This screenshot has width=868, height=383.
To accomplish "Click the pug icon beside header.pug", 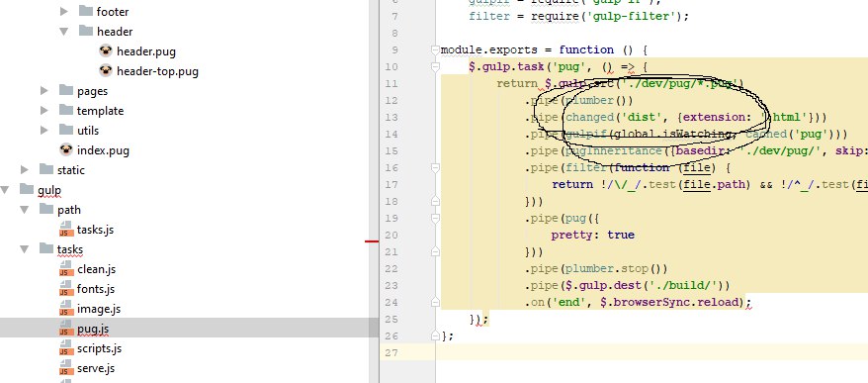I will [x=106, y=51].
